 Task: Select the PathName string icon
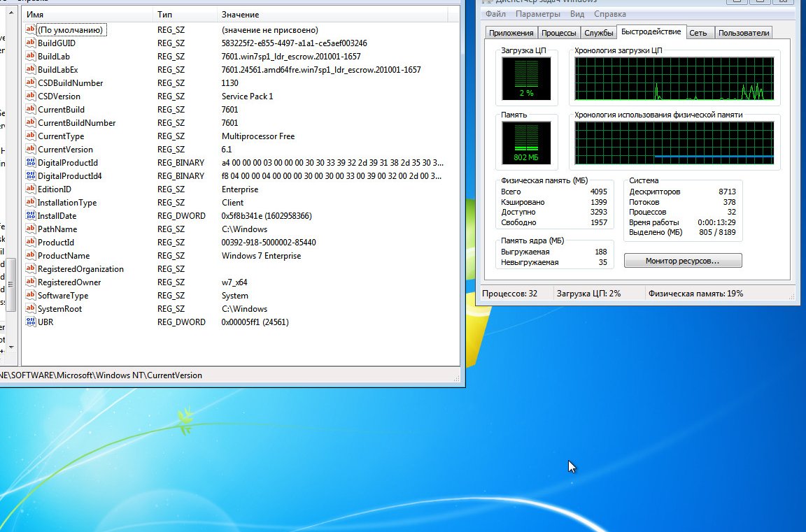point(30,229)
